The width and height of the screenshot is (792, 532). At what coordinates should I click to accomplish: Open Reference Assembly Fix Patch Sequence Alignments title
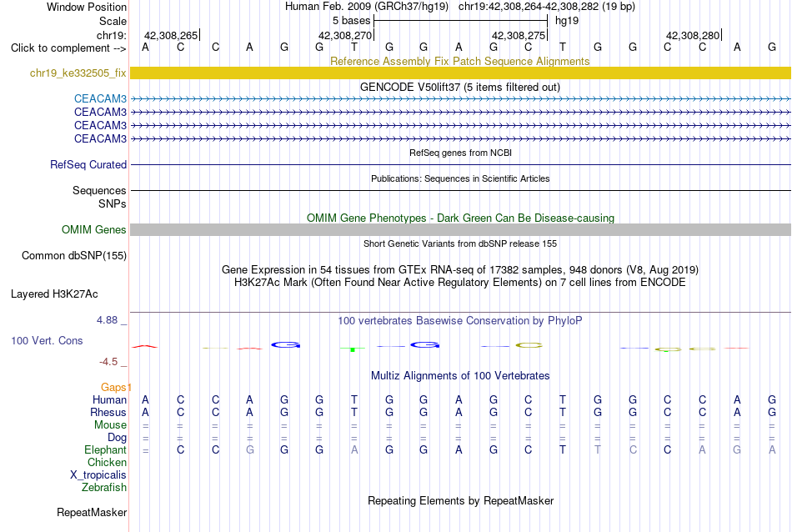(459, 61)
